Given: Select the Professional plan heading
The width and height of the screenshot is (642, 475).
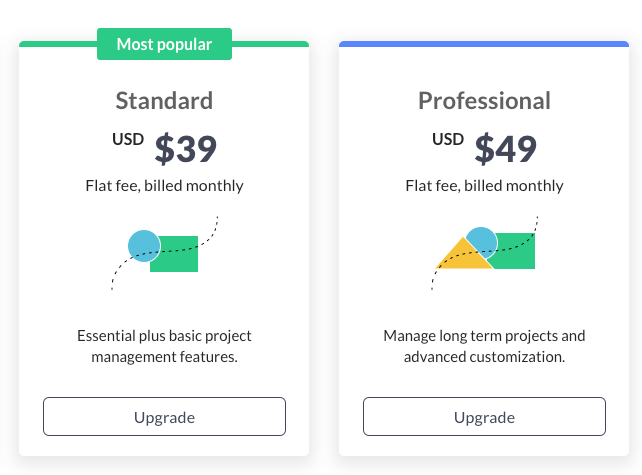Looking at the screenshot, I should (484, 100).
